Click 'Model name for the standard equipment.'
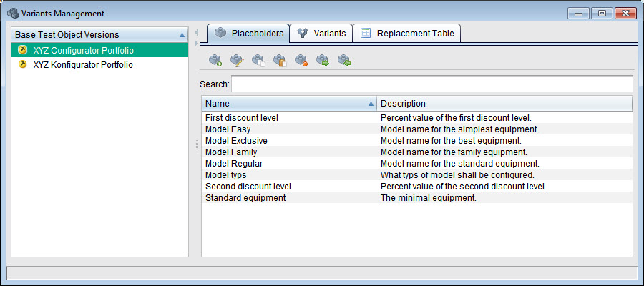 click(x=460, y=163)
